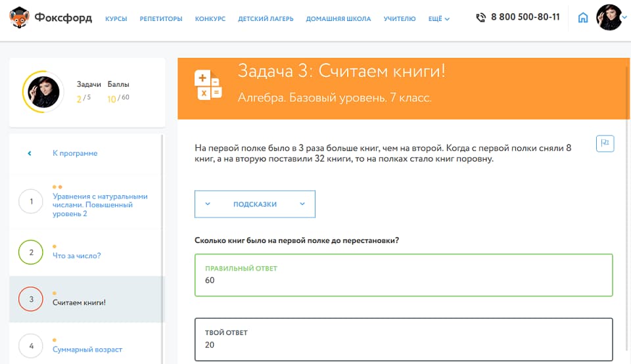Viewport: 631px width, 364px height.
Task: Select task circle number 1
Action: point(31,202)
